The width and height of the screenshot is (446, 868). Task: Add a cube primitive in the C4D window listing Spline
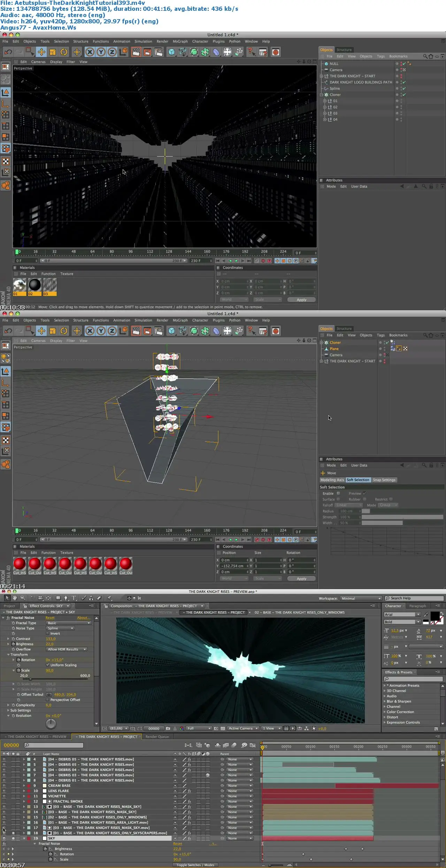click(x=171, y=52)
